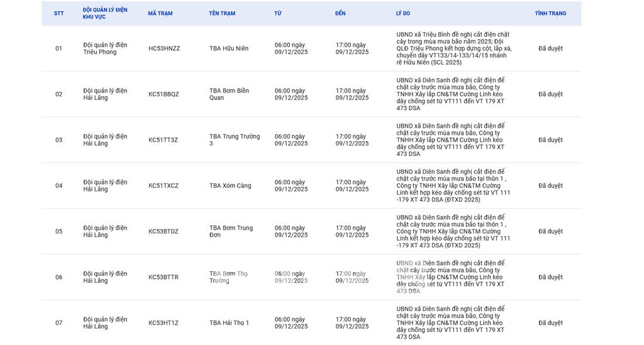Select station code HC53HNZZ

coord(164,48)
